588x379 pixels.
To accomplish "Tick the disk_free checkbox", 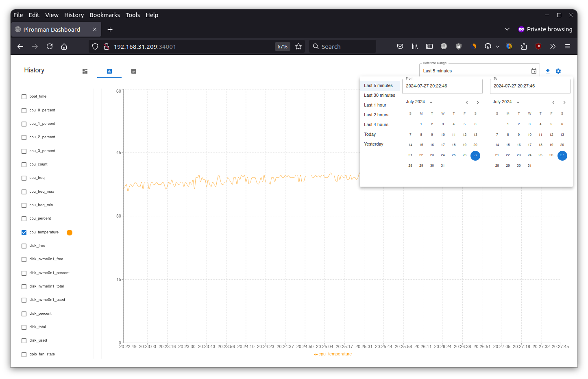I will click(x=24, y=246).
